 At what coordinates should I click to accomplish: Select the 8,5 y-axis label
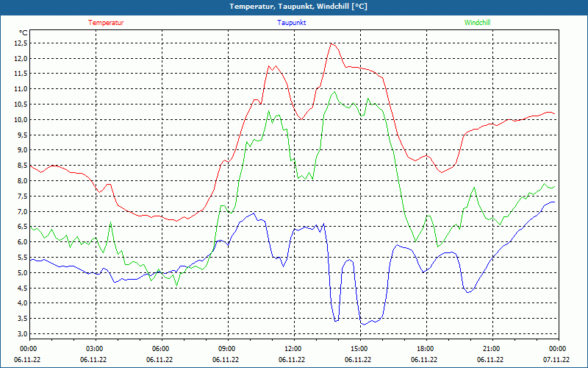[23, 166]
